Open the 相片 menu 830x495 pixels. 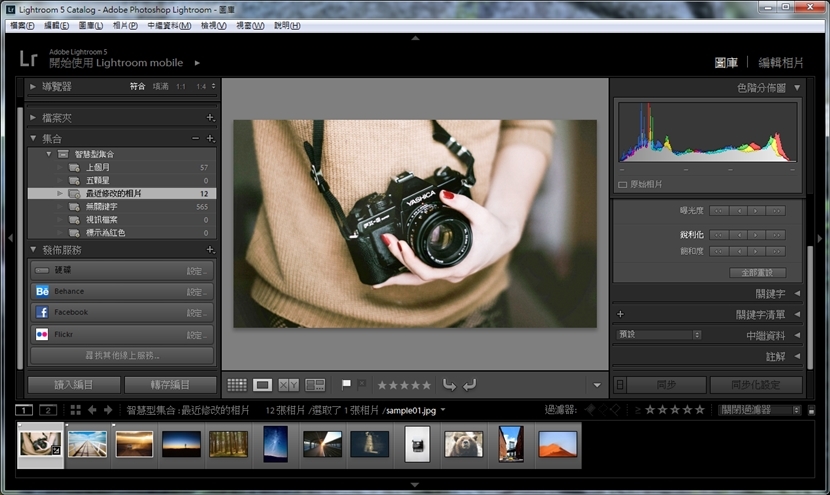pos(125,25)
